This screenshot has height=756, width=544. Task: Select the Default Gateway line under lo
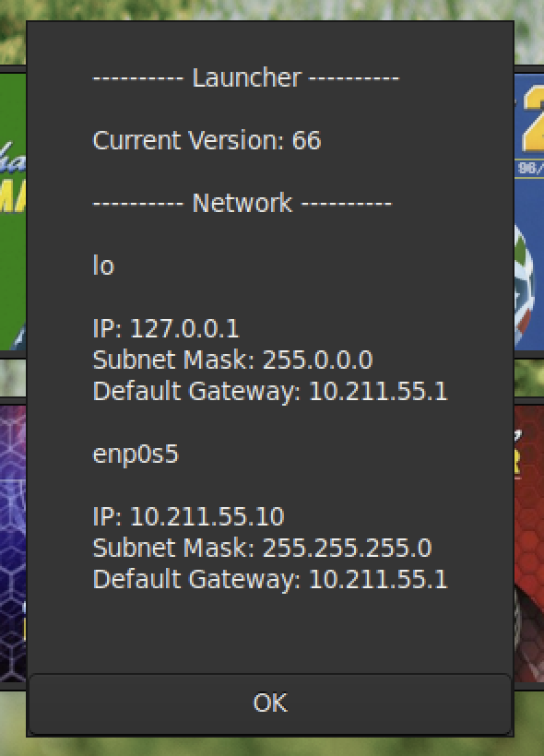coord(270,391)
